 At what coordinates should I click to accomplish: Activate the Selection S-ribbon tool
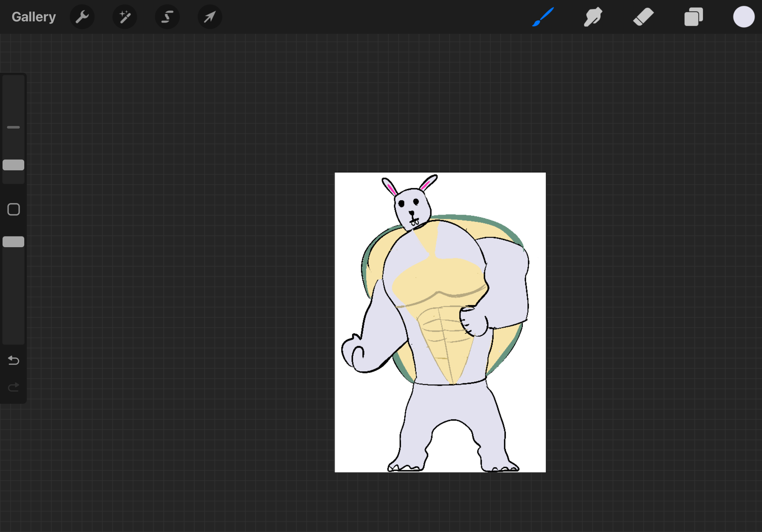(167, 17)
